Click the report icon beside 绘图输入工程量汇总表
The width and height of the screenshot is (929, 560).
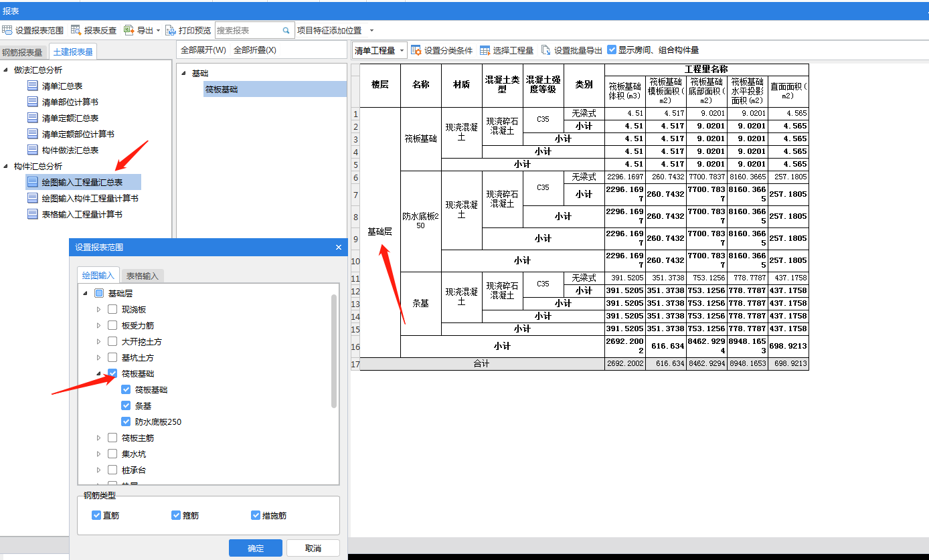click(32, 182)
